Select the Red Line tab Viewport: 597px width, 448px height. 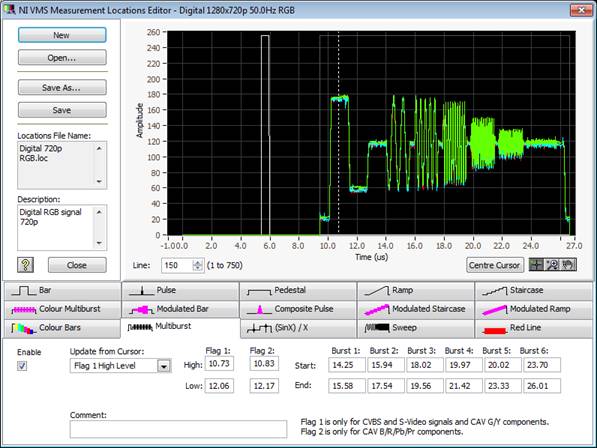[x=533, y=328]
